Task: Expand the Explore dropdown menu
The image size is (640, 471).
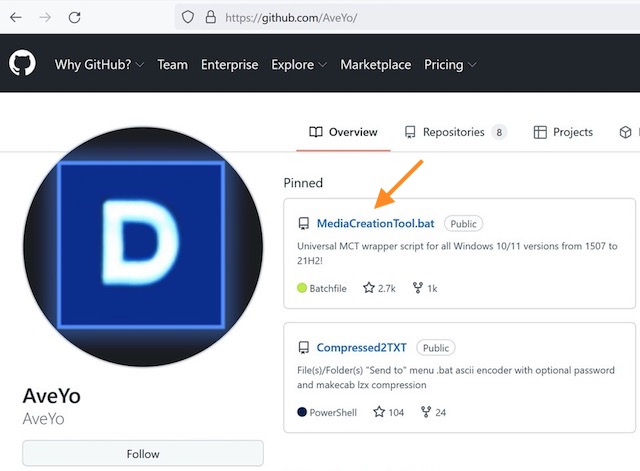Action: click(x=299, y=64)
